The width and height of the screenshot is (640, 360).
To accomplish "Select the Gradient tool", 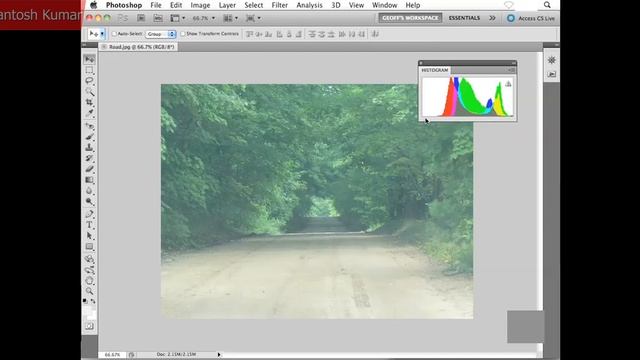I will click(x=89, y=180).
